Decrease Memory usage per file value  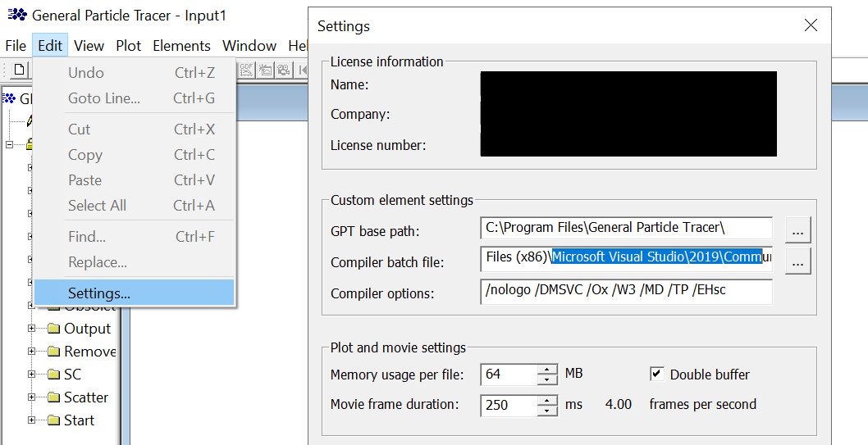click(547, 379)
